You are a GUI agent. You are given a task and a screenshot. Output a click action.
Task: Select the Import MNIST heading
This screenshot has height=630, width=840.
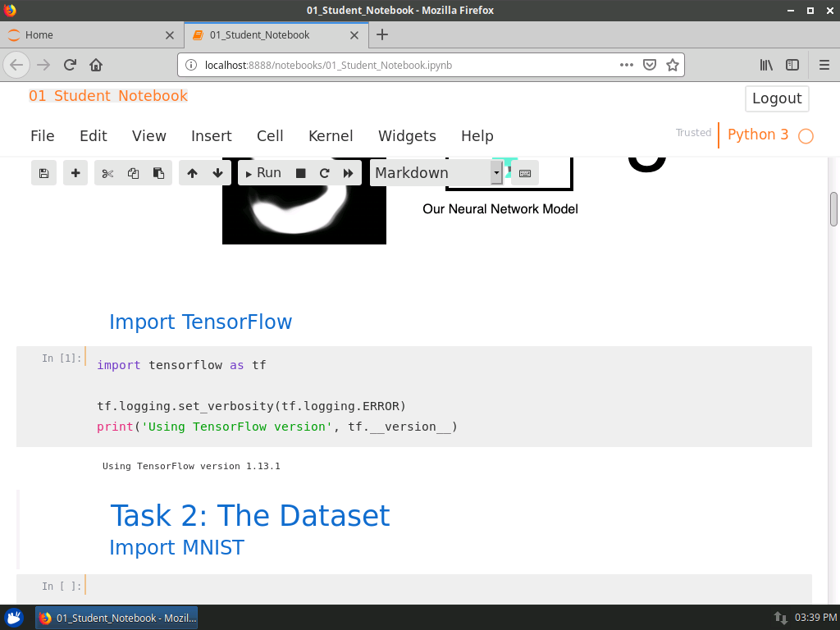click(177, 547)
